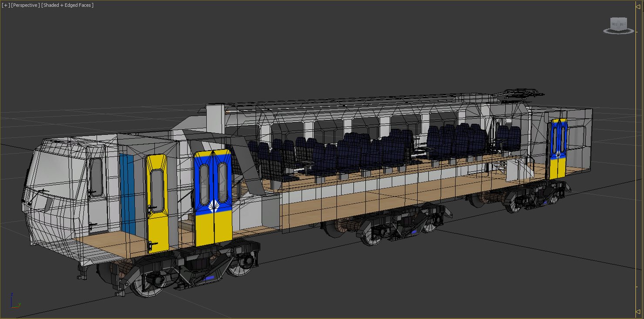Click the triangle marker at the viewport's bottom-right
644x319 pixels.
tap(638, 312)
